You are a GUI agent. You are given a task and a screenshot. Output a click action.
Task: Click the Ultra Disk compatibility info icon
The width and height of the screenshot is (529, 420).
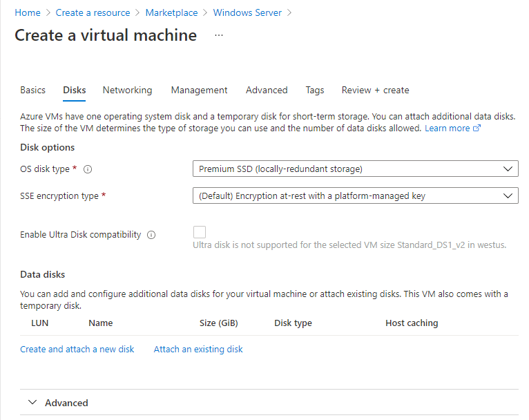click(151, 235)
